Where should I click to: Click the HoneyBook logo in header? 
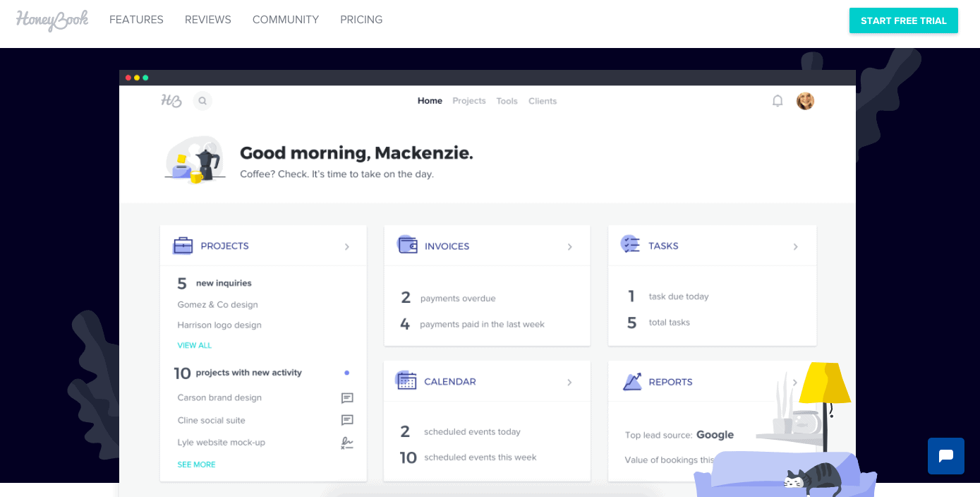click(x=52, y=20)
